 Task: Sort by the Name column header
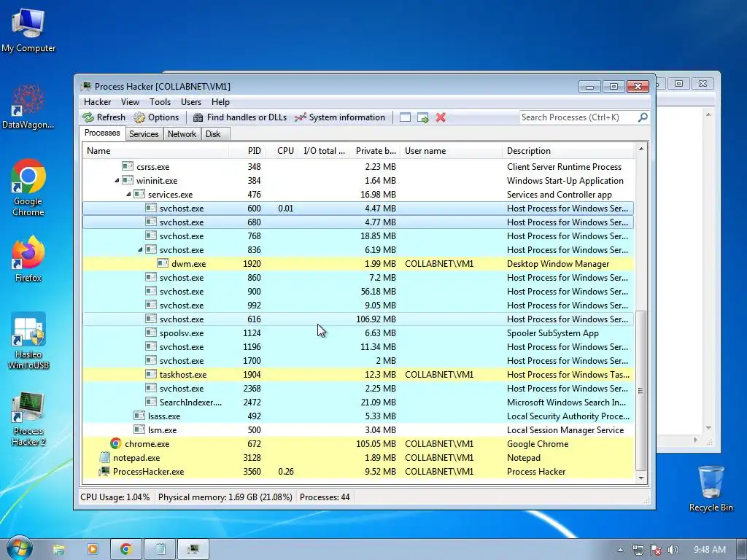pyautogui.click(x=155, y=151)
